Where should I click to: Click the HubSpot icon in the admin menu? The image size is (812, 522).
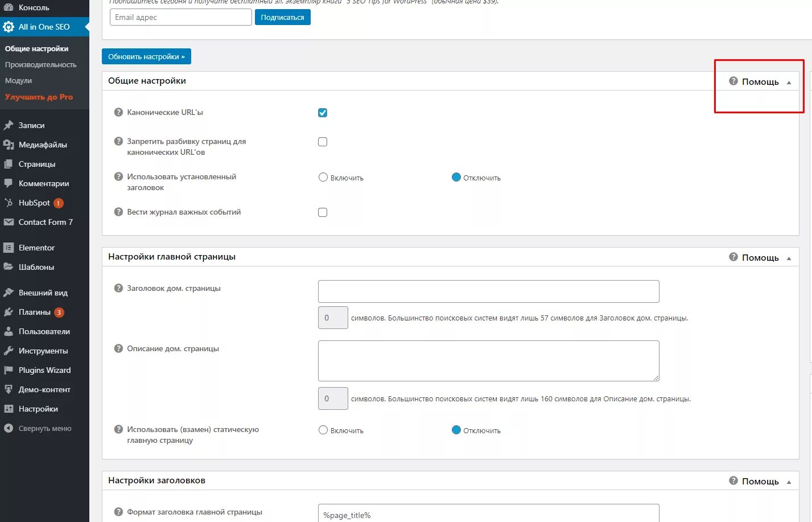click(9, 203)
